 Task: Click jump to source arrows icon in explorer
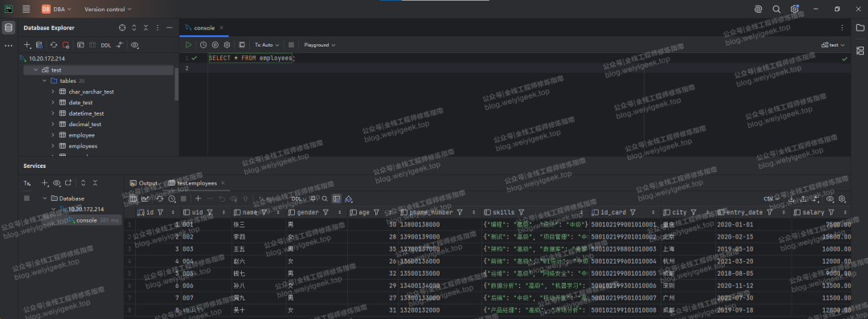(120, 45)
